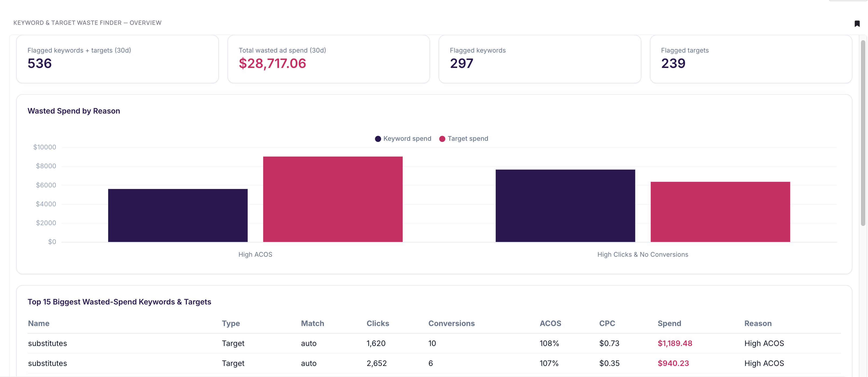This screenshot has height=377, width=868.
Task: Click the 107% ACOS cell
Action: (x=549, y=363)
